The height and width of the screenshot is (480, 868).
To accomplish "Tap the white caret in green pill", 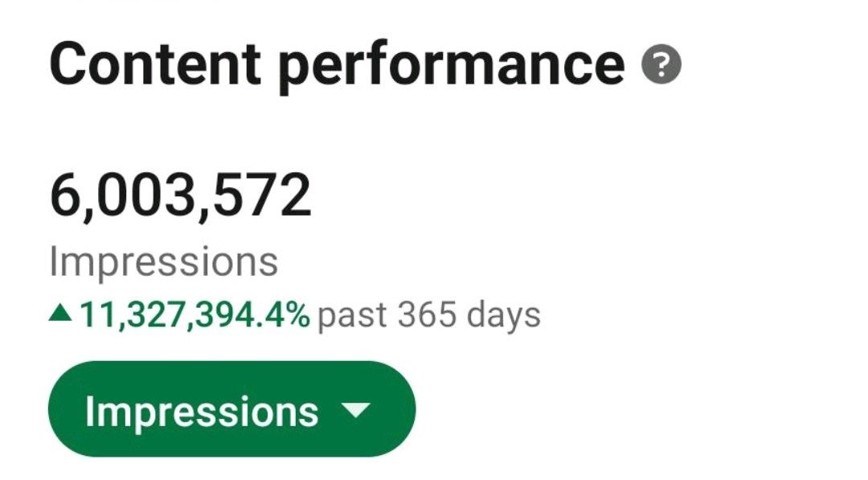I will coord(355,410).
